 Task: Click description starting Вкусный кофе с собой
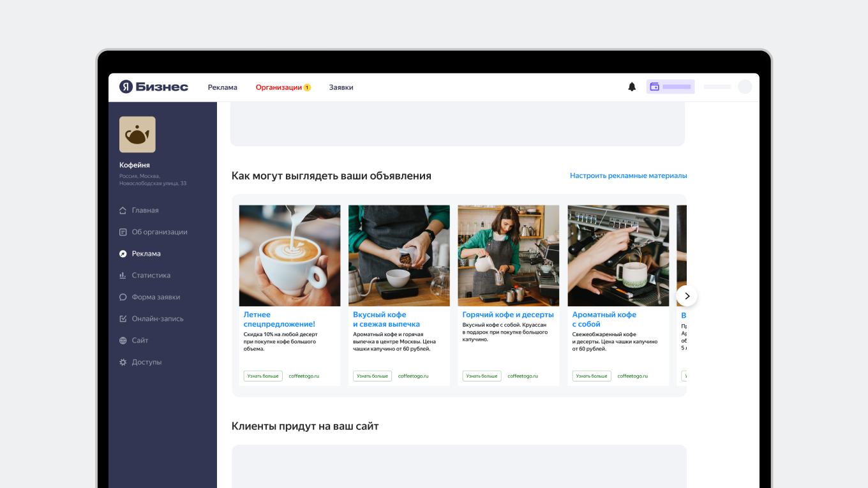click(x=505, y=332)
